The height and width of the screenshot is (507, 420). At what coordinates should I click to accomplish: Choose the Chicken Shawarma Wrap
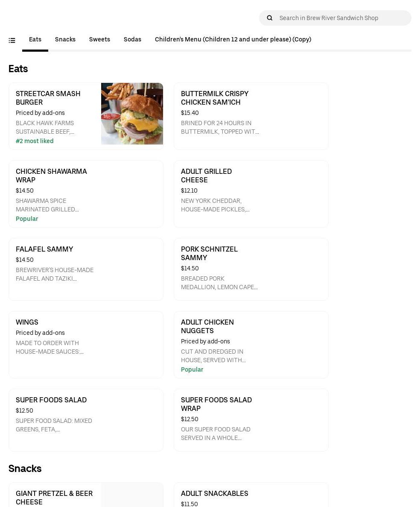click(x=51, y=176)
